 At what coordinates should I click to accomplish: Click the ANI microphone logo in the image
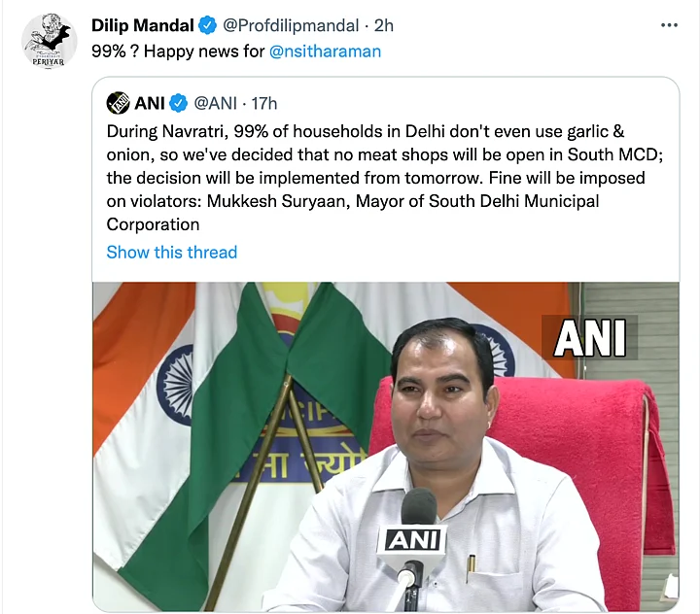[412, 540]
